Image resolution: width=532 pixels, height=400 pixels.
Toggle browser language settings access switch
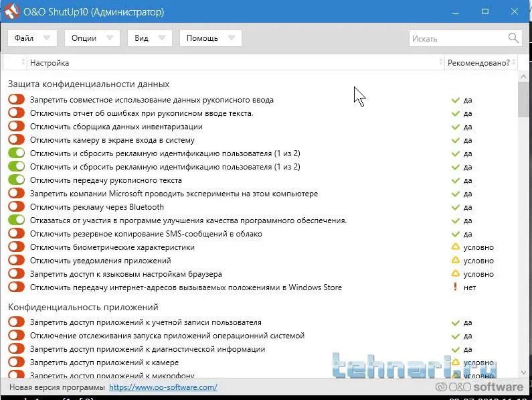point(16,273)
